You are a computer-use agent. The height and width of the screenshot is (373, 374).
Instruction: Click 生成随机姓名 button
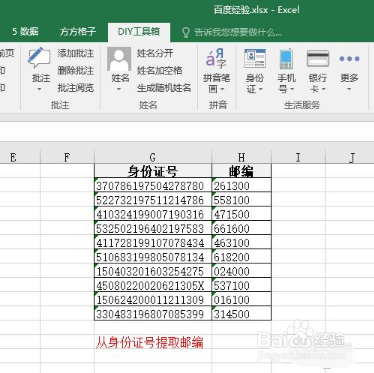[164, 88]
